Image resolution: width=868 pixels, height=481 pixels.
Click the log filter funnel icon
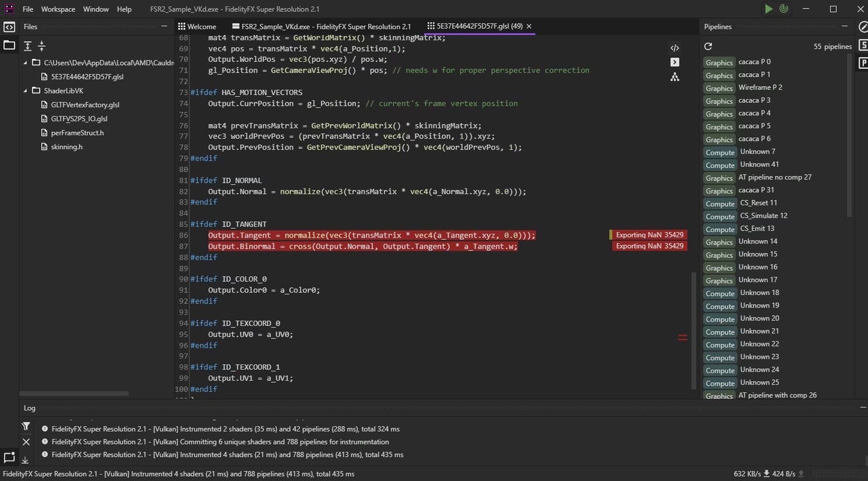[26, 426]
